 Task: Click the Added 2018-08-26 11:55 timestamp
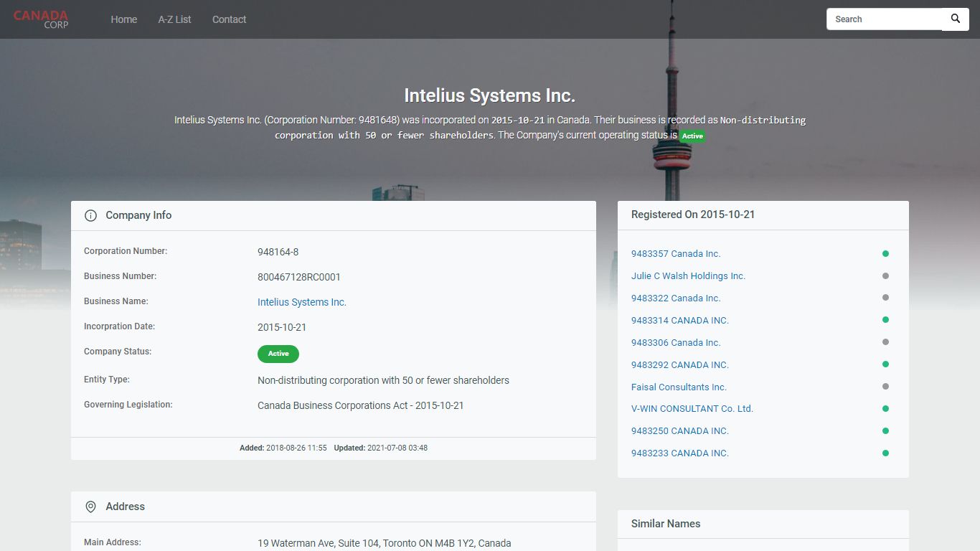[283, 448]
